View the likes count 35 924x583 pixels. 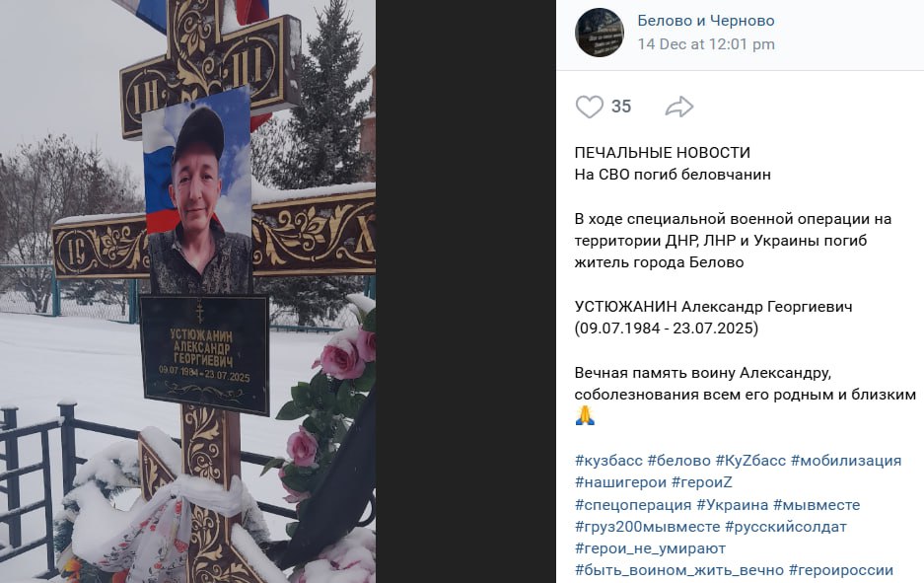[621, 107]
